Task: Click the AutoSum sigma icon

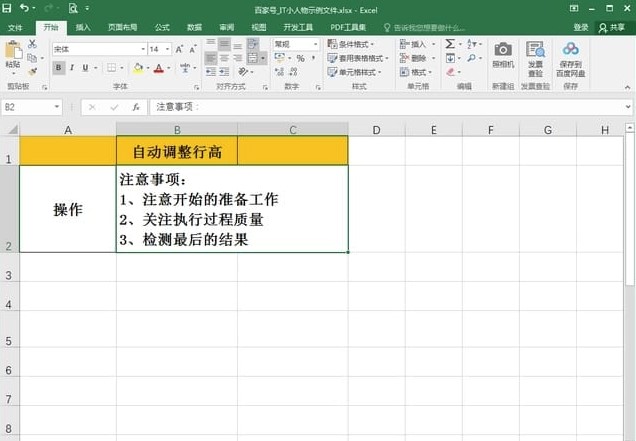Action: (450, 45)
